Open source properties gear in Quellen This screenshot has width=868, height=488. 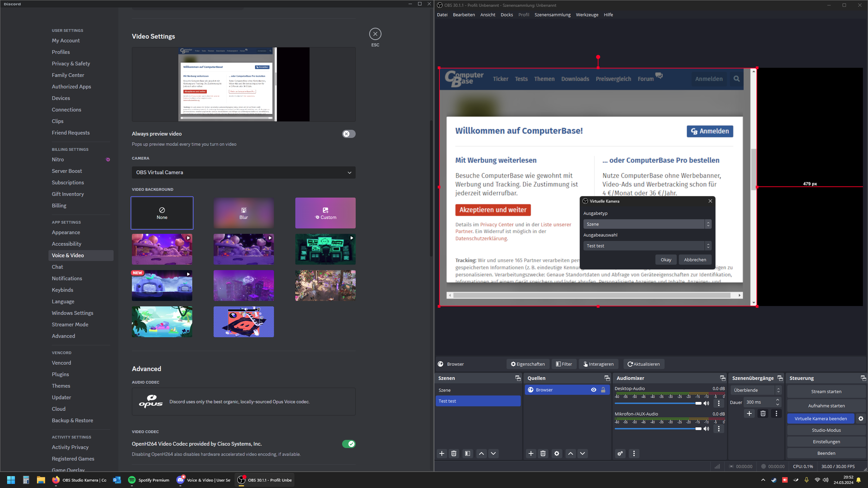557,453
